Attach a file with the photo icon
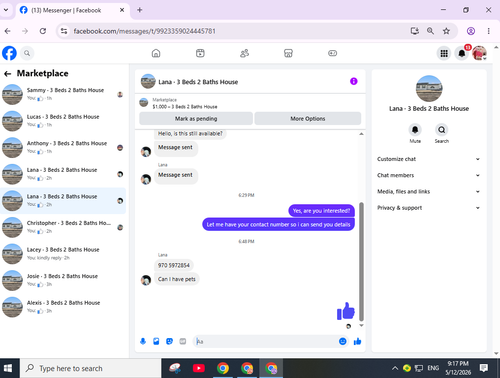Screen dimensions: 500x378 tap(156, 341)
